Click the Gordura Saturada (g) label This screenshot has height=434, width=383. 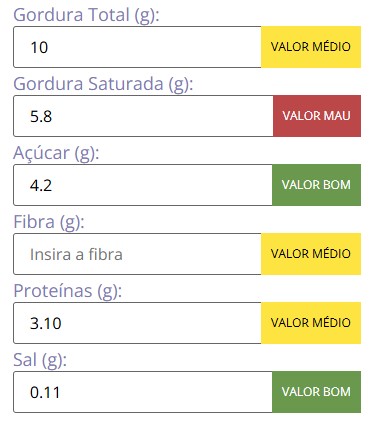pos(103,84)
